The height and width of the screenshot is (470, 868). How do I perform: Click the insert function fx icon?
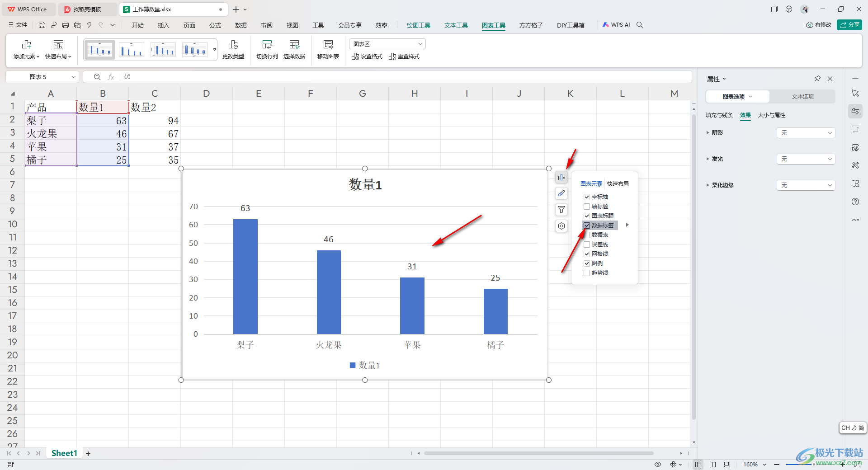[x=111, y=77]
